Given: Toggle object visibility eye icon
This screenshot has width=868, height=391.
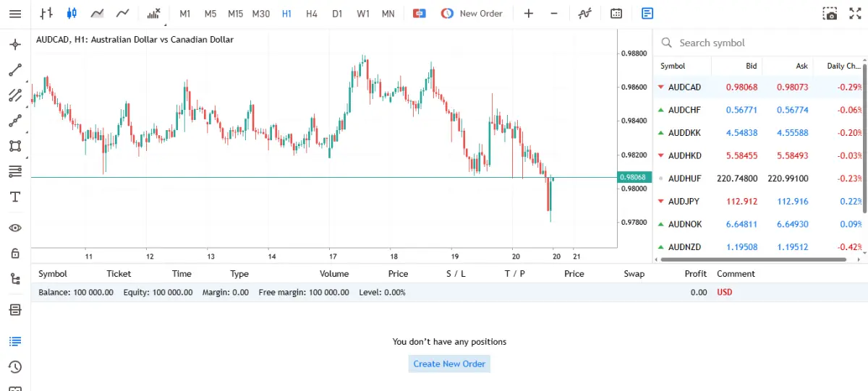Looking at the screenshot, I should [x=15, y=228].
